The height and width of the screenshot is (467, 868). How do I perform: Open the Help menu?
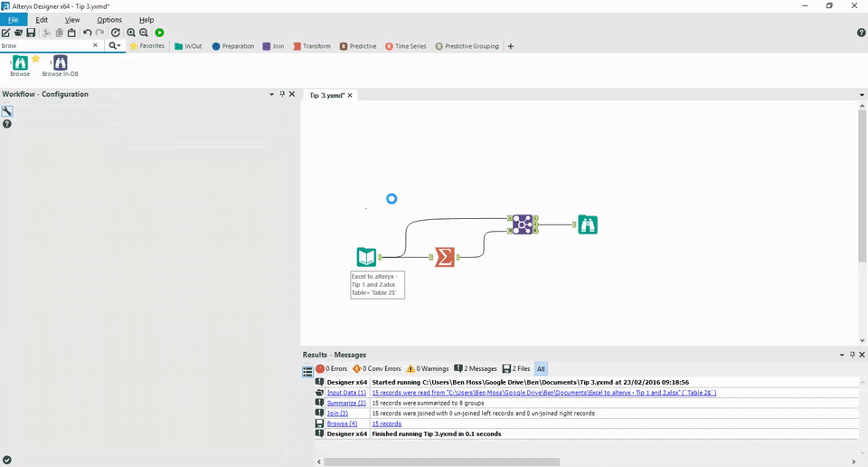pyautogui.click(x=146, y=20)
